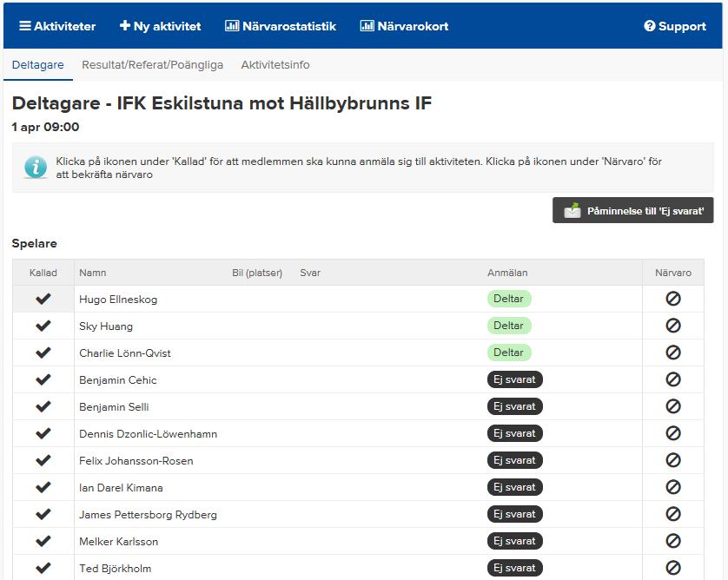This screenshot has width=728, height=580.
Task: Confirm attendance icon for Ted Björkholm
Action: coord(673,568)
